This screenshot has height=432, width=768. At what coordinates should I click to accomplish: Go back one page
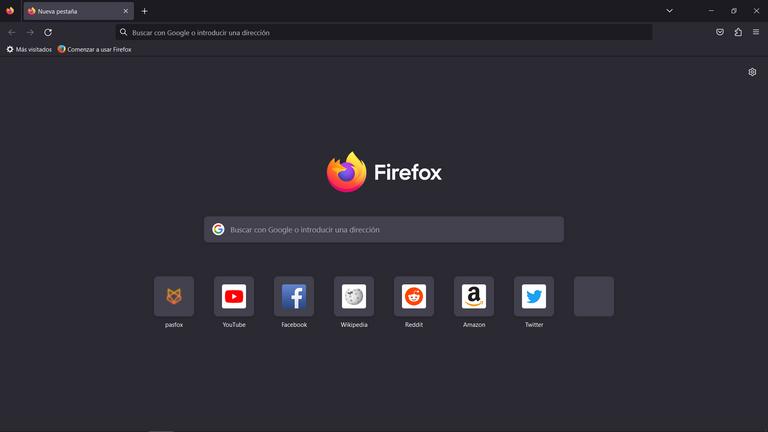click(12, 32)
